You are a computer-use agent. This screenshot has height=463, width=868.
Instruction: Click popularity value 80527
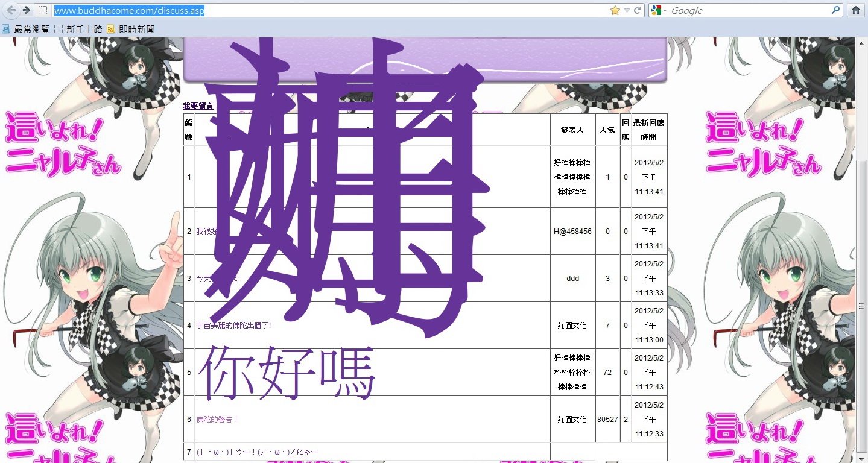(607, 420)
